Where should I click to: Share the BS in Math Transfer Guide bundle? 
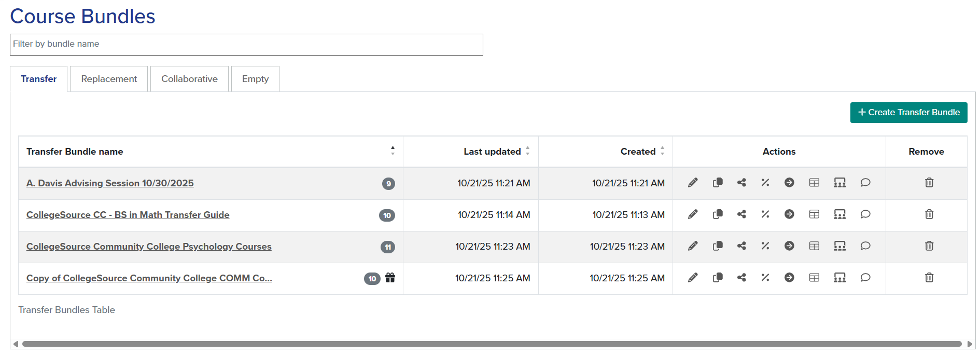[x=741, y=214]
